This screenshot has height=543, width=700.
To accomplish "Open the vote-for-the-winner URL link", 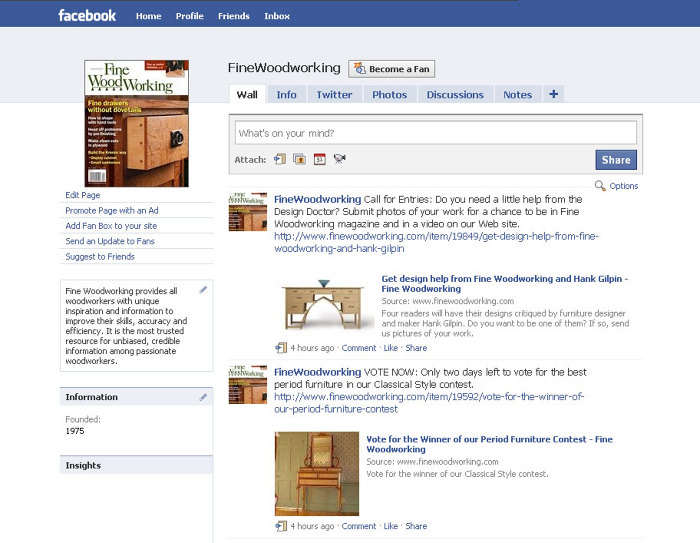I will [x=429, y=403].
